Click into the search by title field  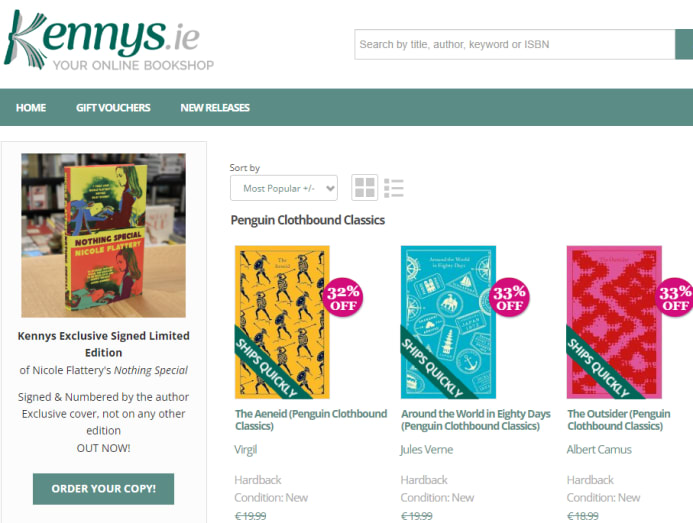(x=514, y=44)
